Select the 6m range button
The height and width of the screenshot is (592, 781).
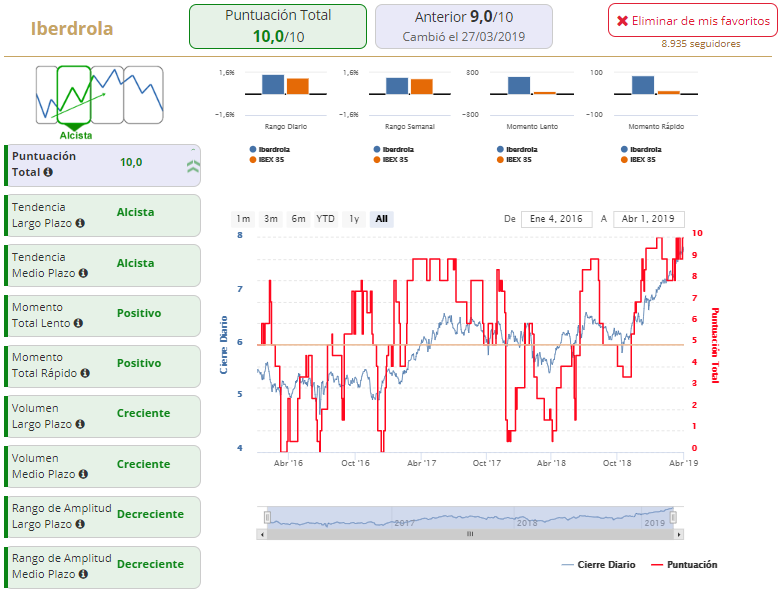click(298, 219)
